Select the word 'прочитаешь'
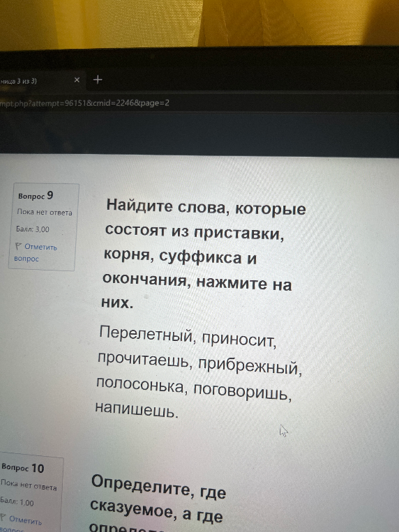Screen dimensions: 399x532 (x=143, y=360)
